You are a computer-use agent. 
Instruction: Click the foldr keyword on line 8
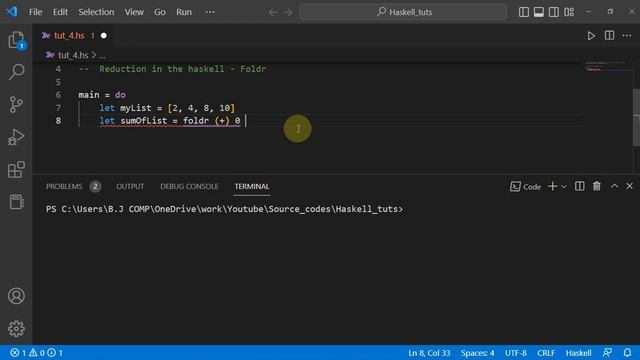pyautogui.click(x=196, y=121)
